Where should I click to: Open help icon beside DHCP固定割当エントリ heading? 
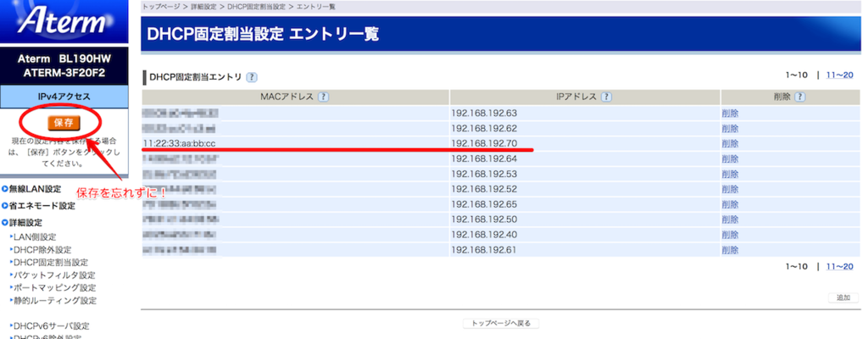[252, 78]
